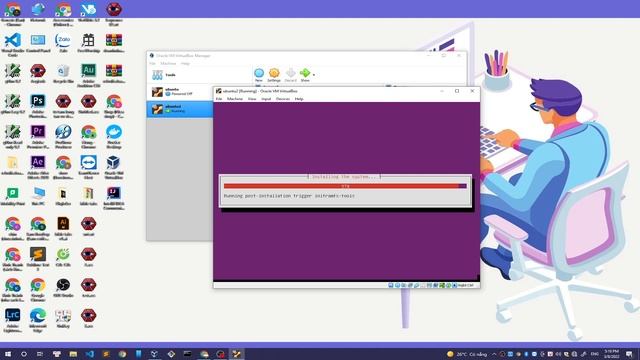
Task: Click the hard disk activity icon in VM status bar
Action: (391, 285)
